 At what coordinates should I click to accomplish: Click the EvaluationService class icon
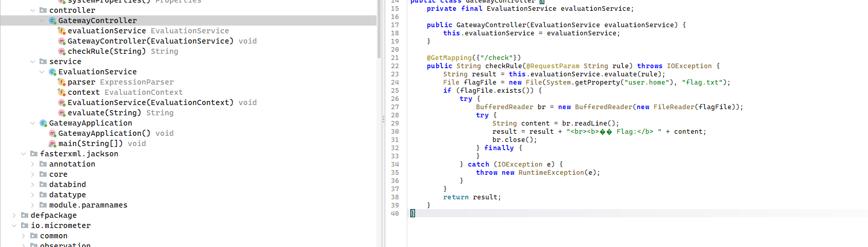click(x=52, y=72)
